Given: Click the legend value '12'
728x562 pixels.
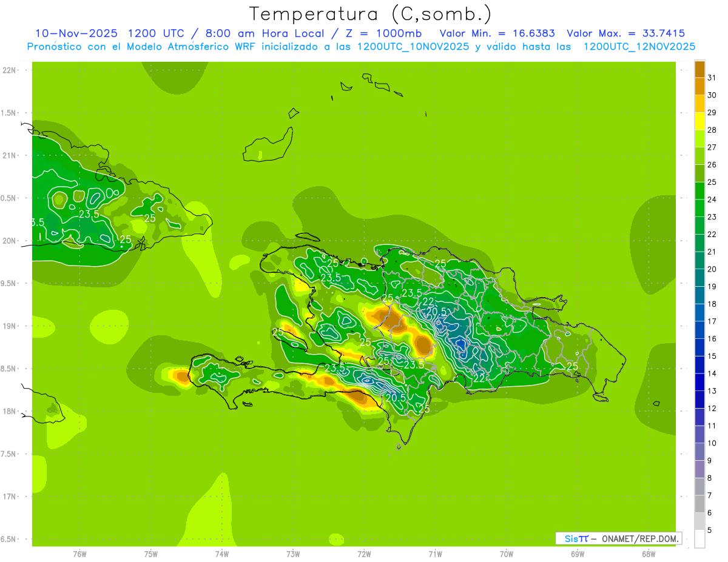Looking at the screenshot, I should point(712,408).
